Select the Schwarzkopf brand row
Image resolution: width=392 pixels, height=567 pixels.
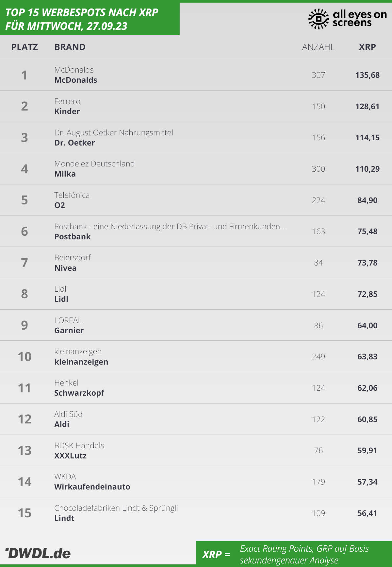coord(196,388)
